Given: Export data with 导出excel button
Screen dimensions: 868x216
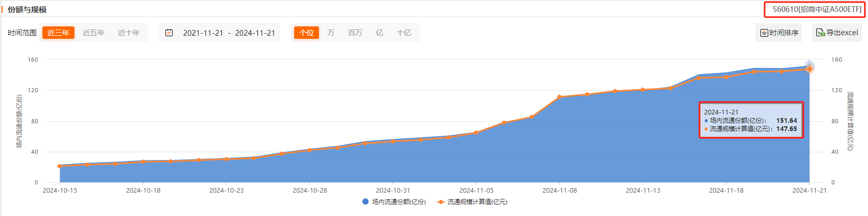Looking at the screenshot, I should pyautogui.click(x=837, y=33).
